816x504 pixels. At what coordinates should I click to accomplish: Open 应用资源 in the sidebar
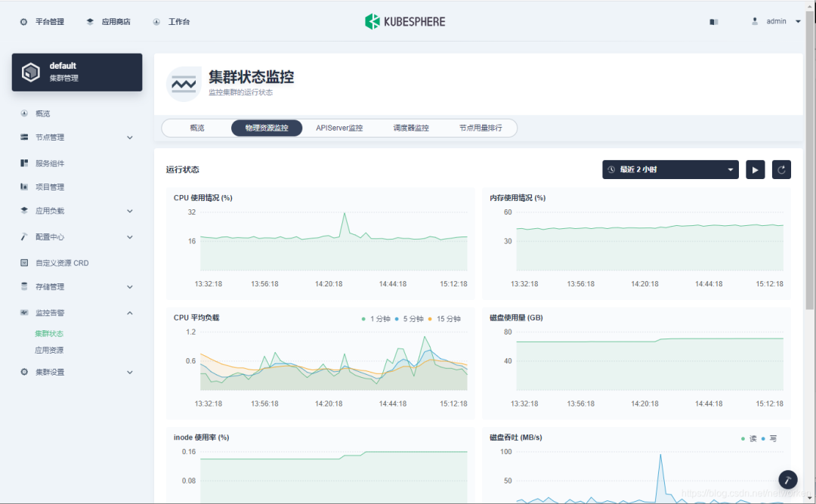(x=49, y=351)
